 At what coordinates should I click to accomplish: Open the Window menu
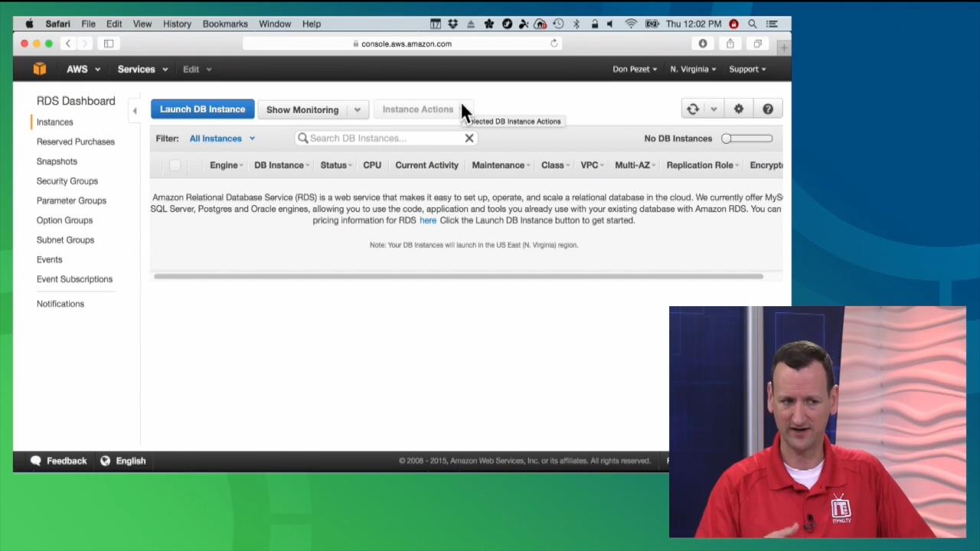[x=275, y=24]
